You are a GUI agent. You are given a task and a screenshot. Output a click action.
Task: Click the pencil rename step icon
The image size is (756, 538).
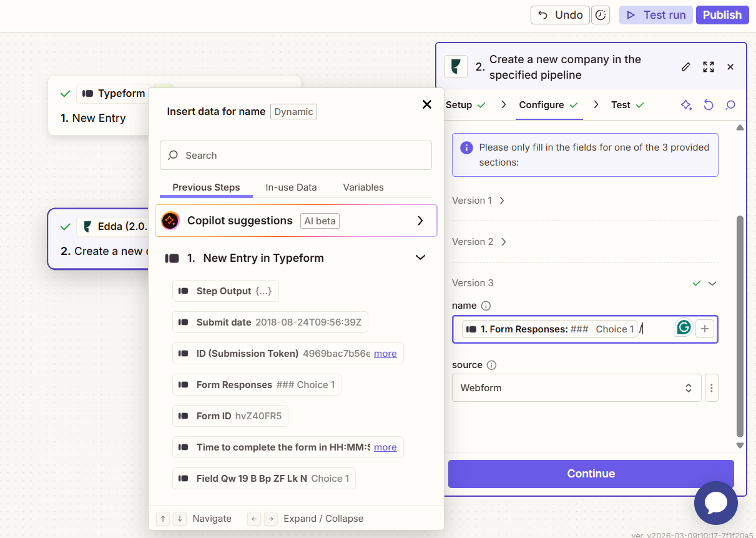tap(685, 67)
